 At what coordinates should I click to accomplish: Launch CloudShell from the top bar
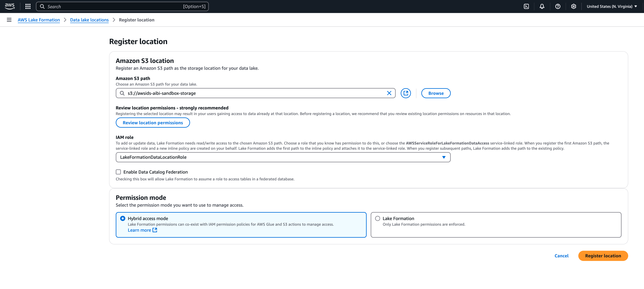(526, 6)
